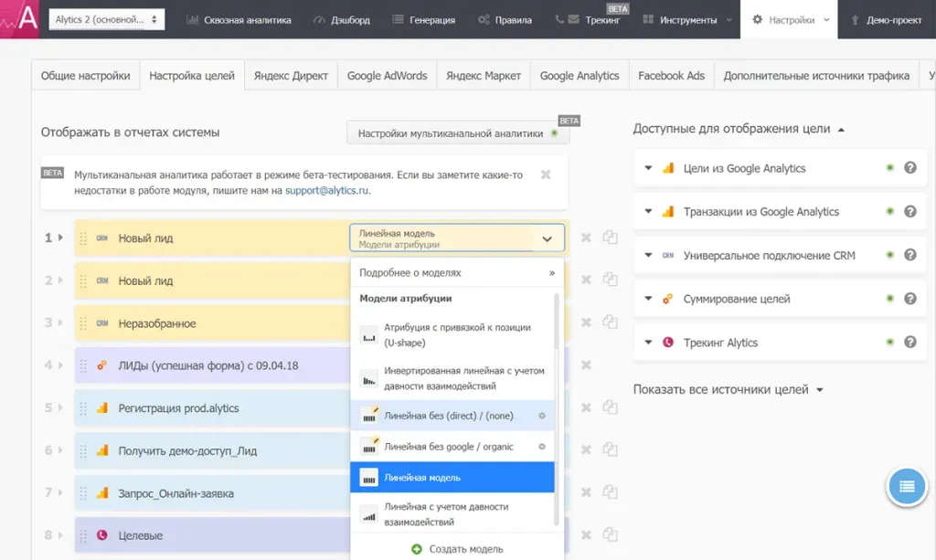Click CRM icon on Неразобранное row

click(x=102, y=323)
